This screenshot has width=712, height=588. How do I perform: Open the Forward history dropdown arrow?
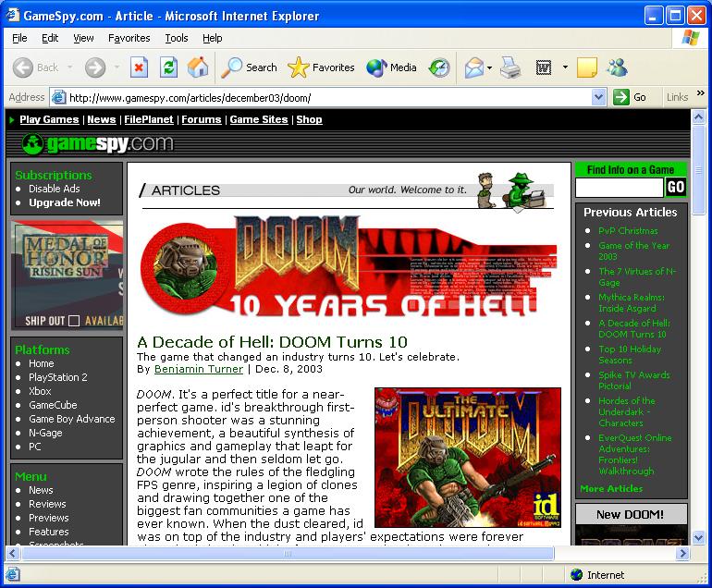coord(117,67)
